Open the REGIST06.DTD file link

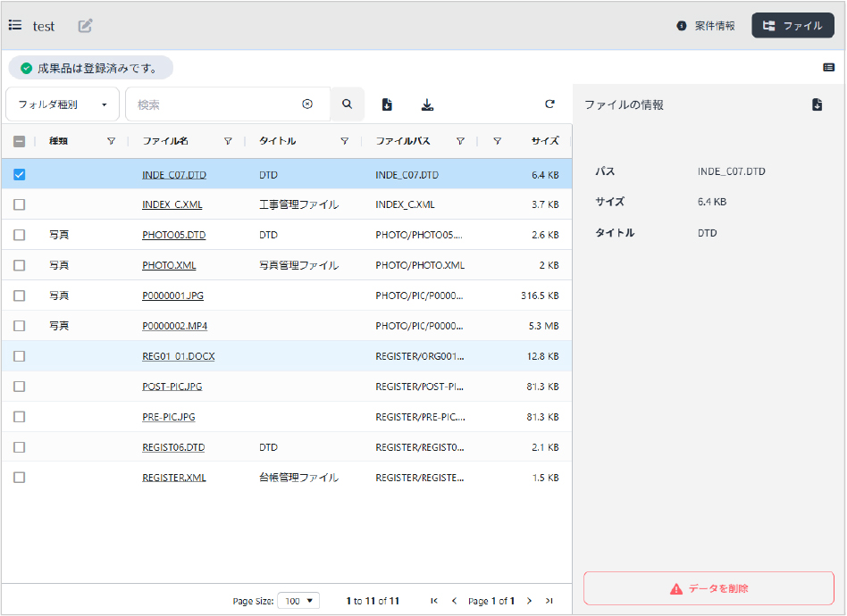(x=173, y=447)
